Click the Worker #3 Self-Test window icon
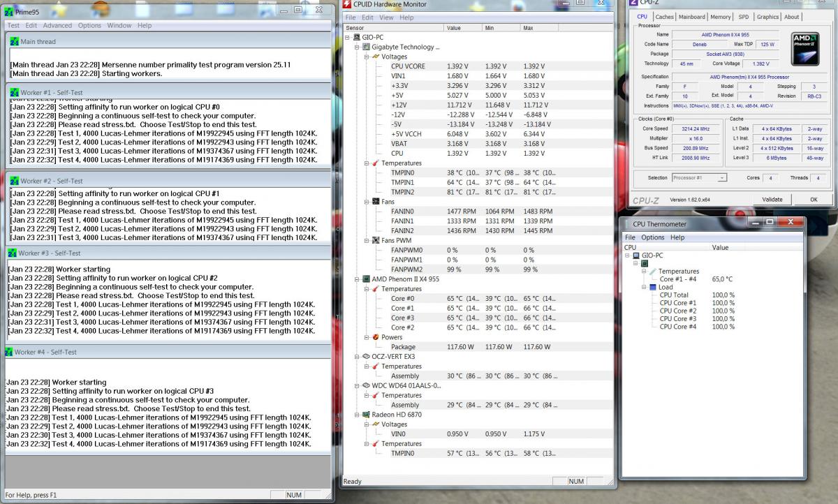The width and height of the screenshot is (838, 504). click(x=12, y=253)
